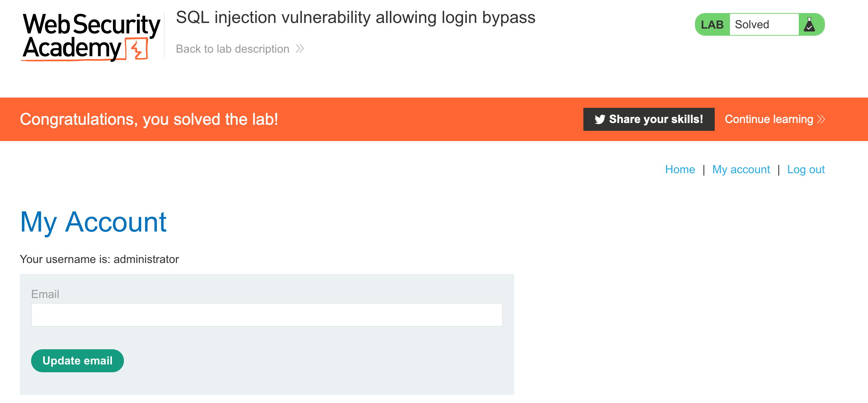Open Back to lab description link
Image resolution: width=868 pixels, height=403 pixels.
tap(232, 49)
